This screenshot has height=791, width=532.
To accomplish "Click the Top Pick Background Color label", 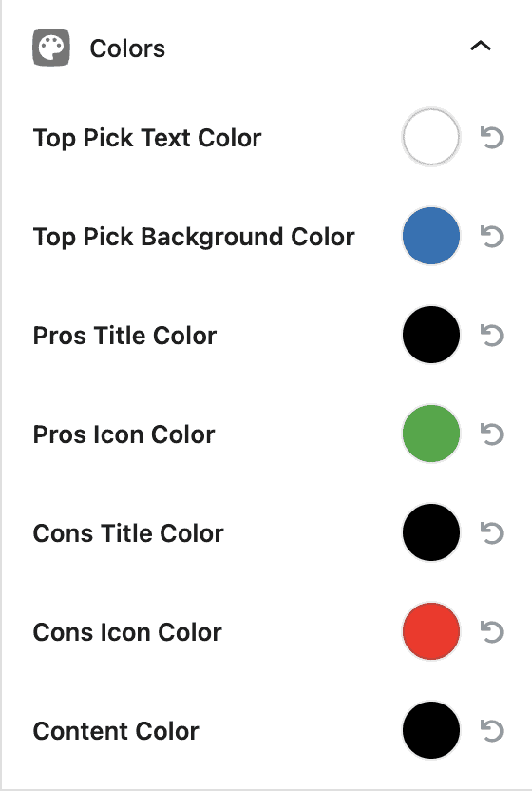I will point(194,238).
